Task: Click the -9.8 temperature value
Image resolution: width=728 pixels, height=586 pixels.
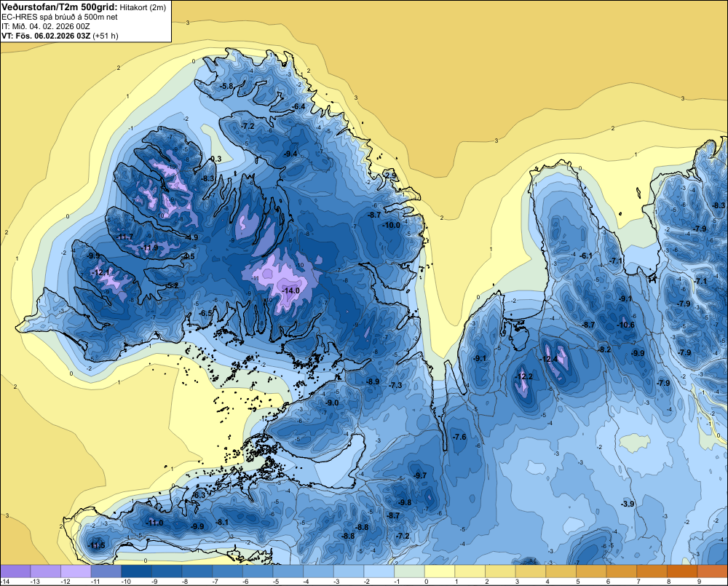Action: tap(404, 503)
